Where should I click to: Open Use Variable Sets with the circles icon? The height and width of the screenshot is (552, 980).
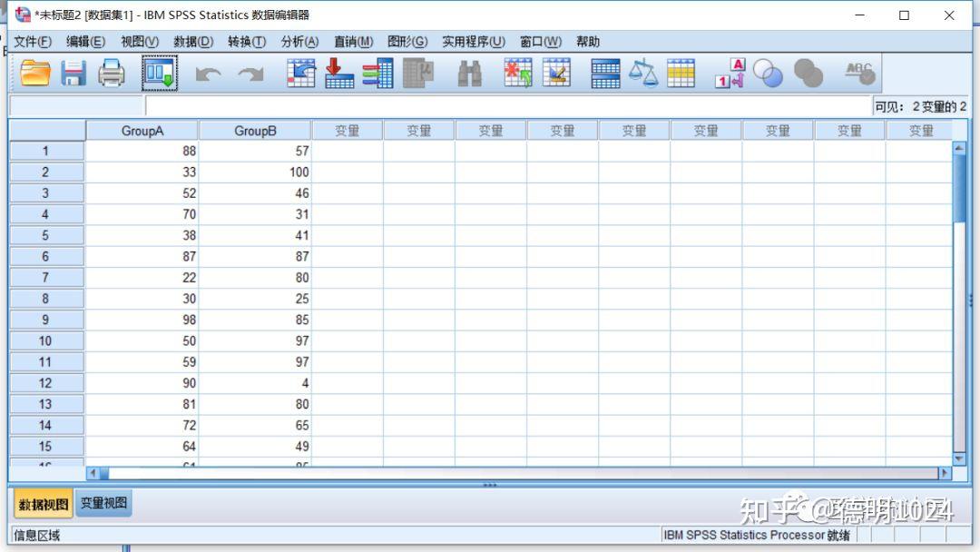768,73
